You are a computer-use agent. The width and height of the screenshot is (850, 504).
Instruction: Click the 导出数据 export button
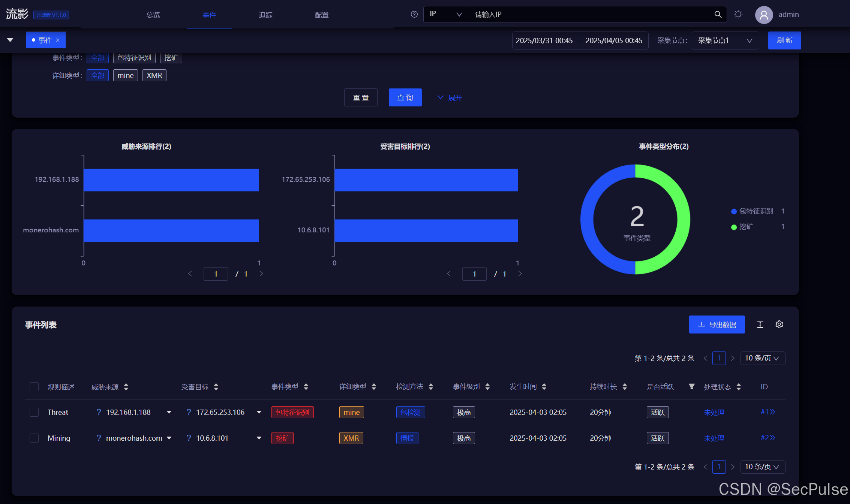tap(717, 325)
